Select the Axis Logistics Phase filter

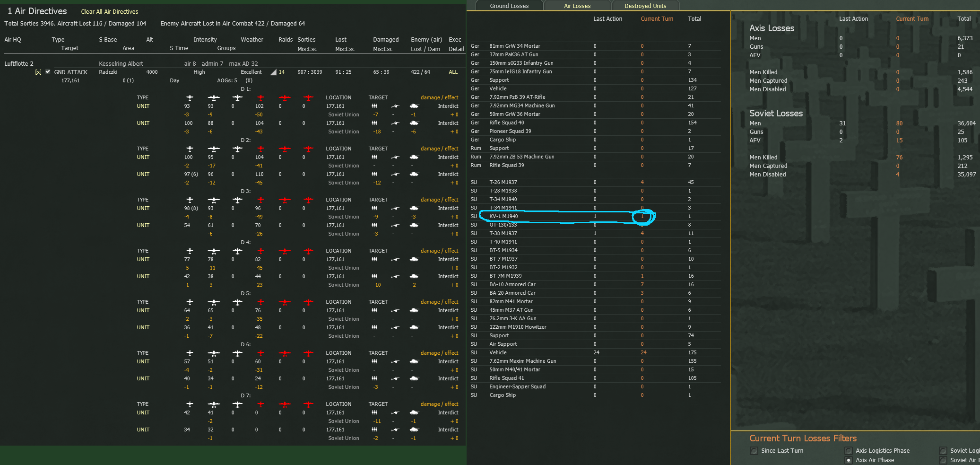849,451
